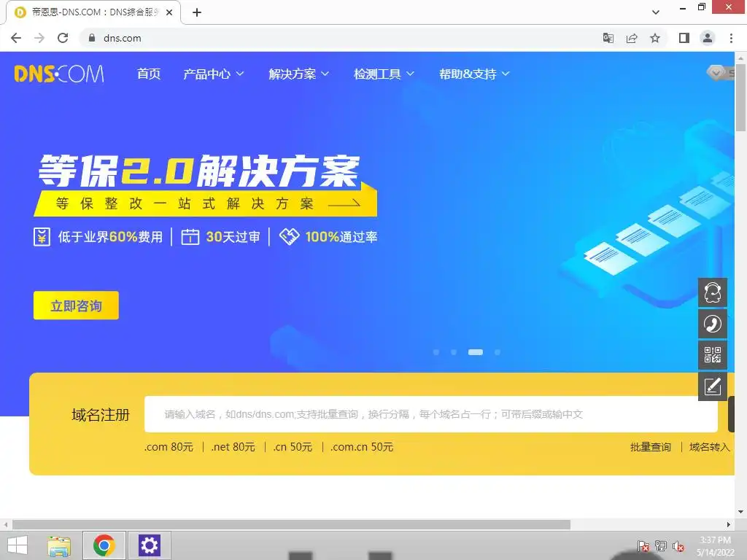Focus the 域名注册 domain search field
The width and height of the screenshot is (747, 560).
click(431, 414)
